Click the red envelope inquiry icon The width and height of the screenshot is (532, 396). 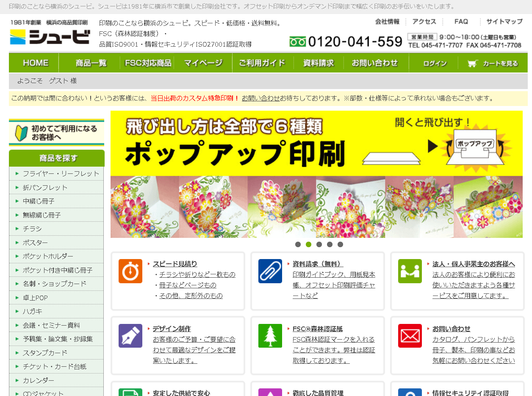410,336
